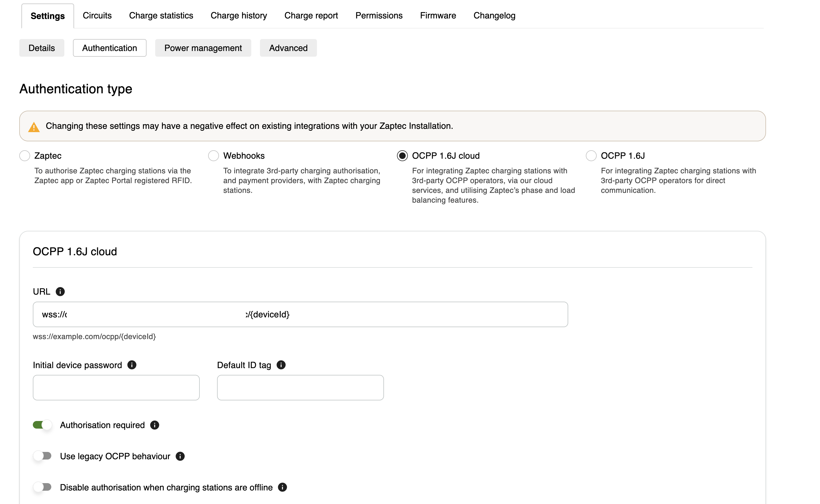Screen dimensions: 820x504
Task: Focus the Default ID tag field
Action: pos(300,388)
